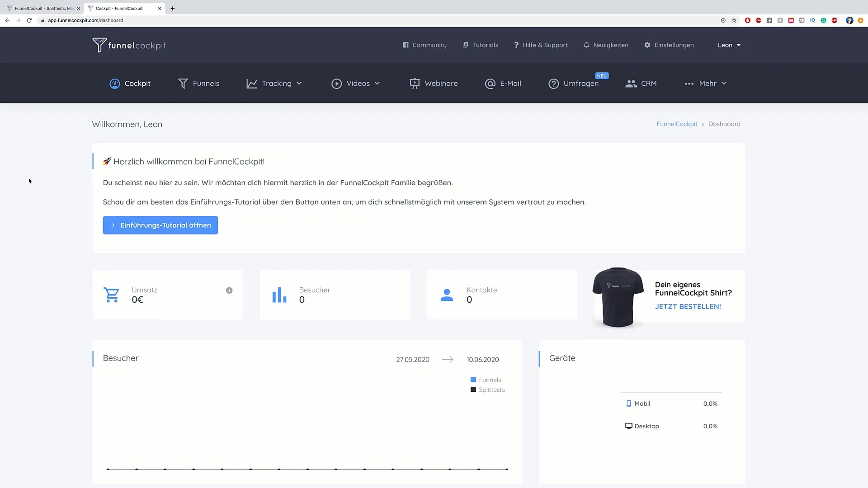868x488 pixels.
Task: Click the Videos play icon
Action: [x=336, y=84]
